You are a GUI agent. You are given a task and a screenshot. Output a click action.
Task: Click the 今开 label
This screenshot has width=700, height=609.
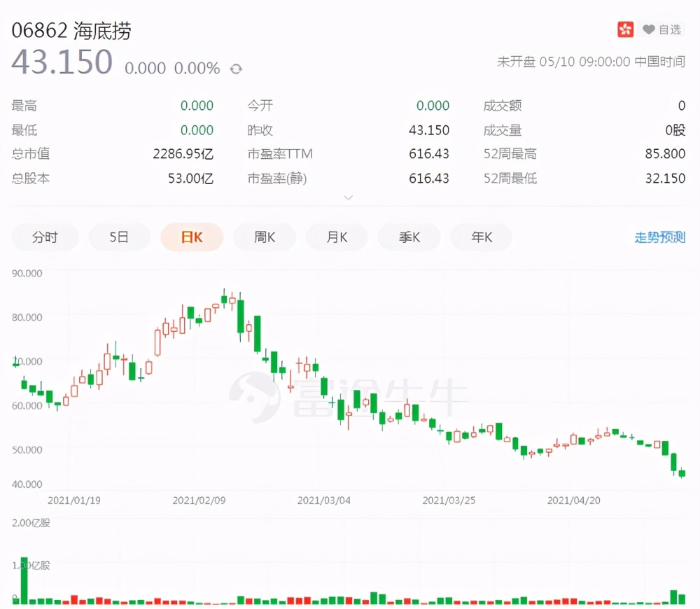pyautogui.click(x=260, y=106)
